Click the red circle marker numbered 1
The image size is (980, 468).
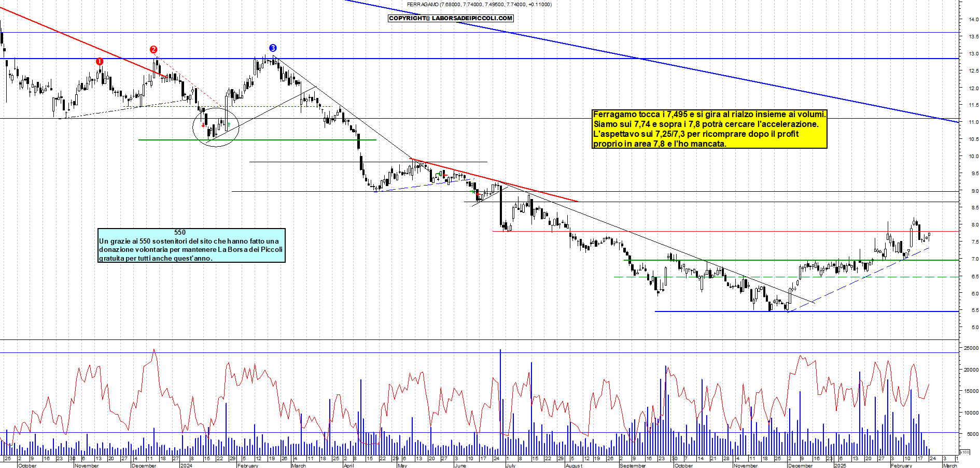[x=100, y=61]
